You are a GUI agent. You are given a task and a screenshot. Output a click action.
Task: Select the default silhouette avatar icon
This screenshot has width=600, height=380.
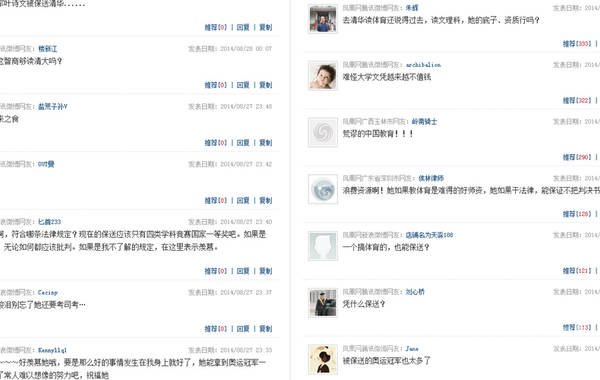(x=323, y=246)
